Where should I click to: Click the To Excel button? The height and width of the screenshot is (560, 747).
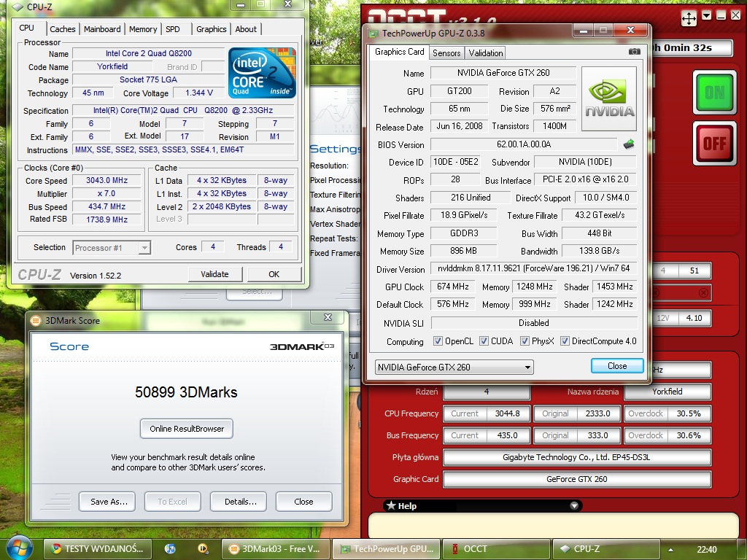[x=173, y=502]
